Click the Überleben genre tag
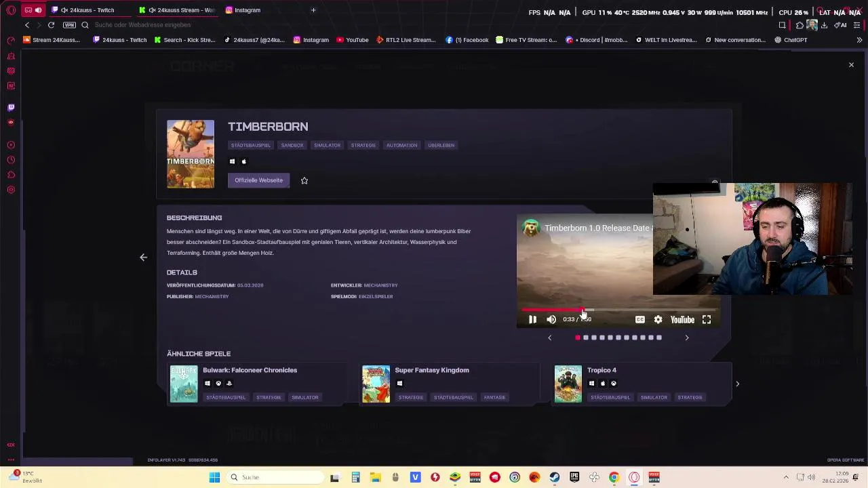 point(441,145)
